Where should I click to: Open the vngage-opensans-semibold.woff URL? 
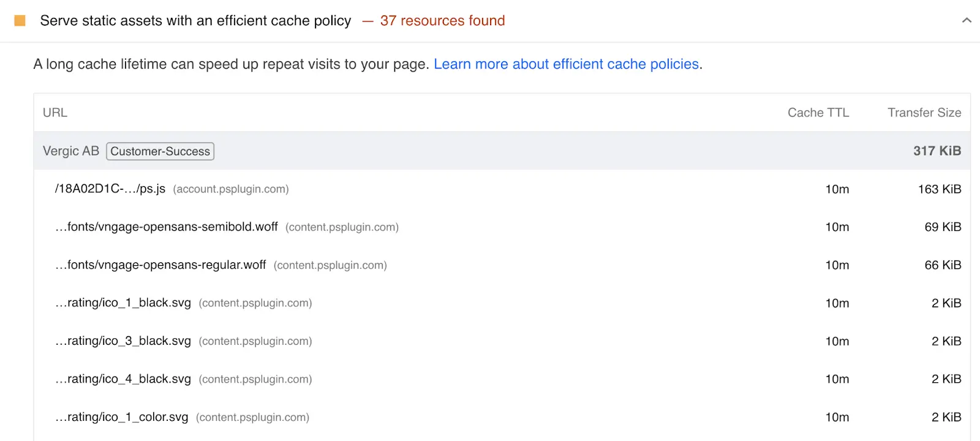[x=167, y=227]
